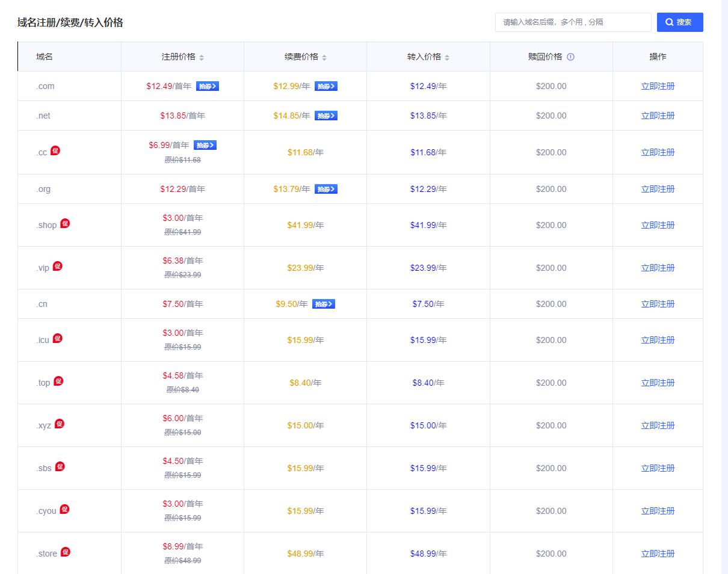
Task: Click 立即注册 in the .top row
Action: coord(658,383)
